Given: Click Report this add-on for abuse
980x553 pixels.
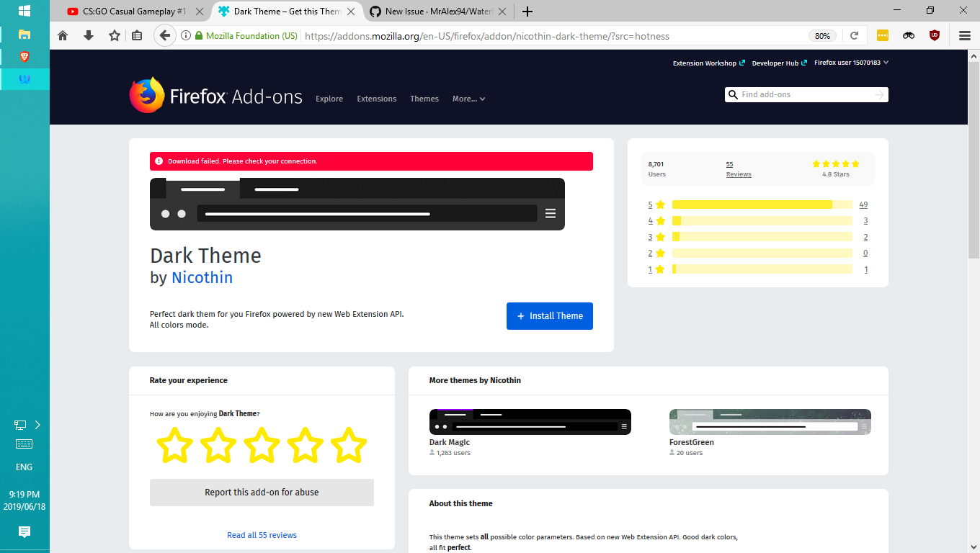Looking at the screenshot, I should pyautogui.click(x=262, y=493).
